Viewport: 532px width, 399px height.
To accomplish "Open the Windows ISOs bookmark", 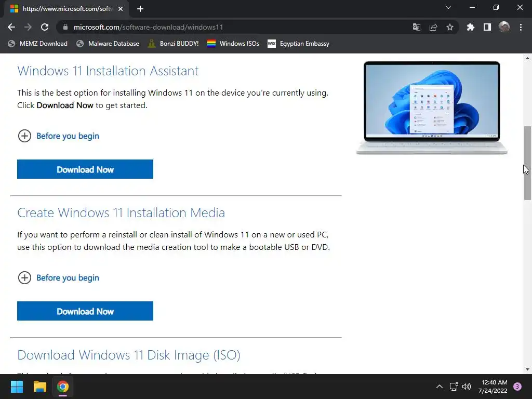I will tap(233, 44).
